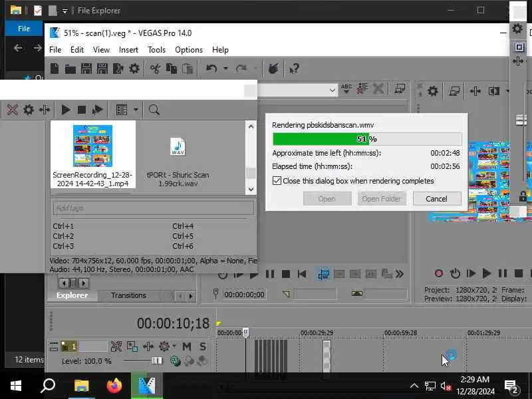The height and width of the screenshot is (399, 532).
Task: Toggle loop playback in the transport bar
Action: point(455,273)
